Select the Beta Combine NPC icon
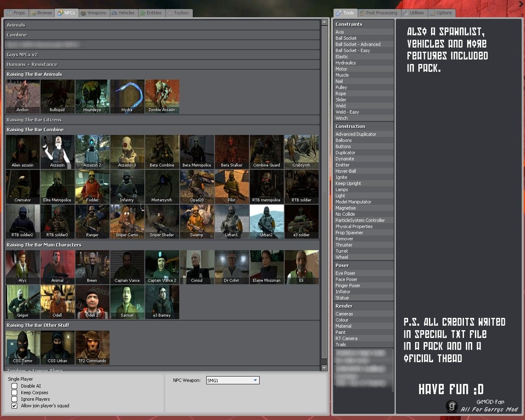The height and width of the screenshot is (420, 525). pyautogui.click(x=162, y=152)
